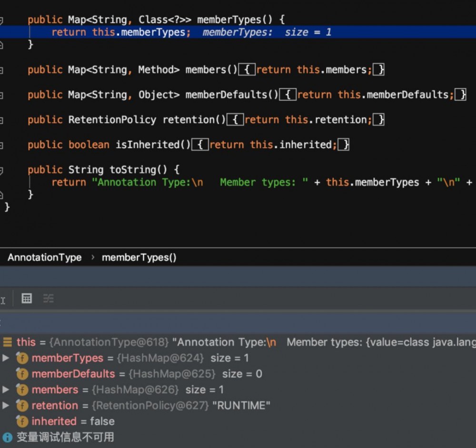Select memberTypes() in the breadcrumb bar
Screen dimensions: 476x448
(x=139, y=258)
